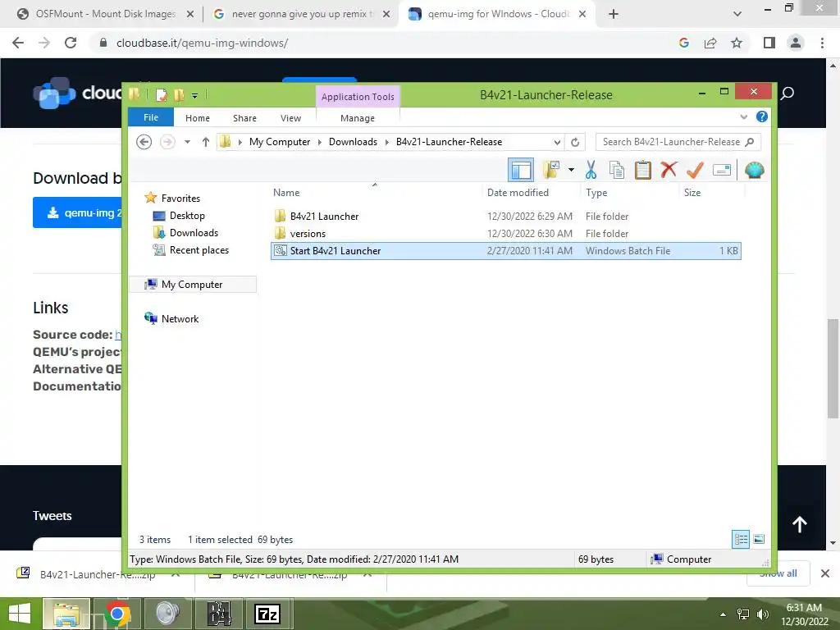Click the clipboard Paste icon
The height and width of the screenshot is (630, 840).
pyautogui.click(x=643, y=170)
